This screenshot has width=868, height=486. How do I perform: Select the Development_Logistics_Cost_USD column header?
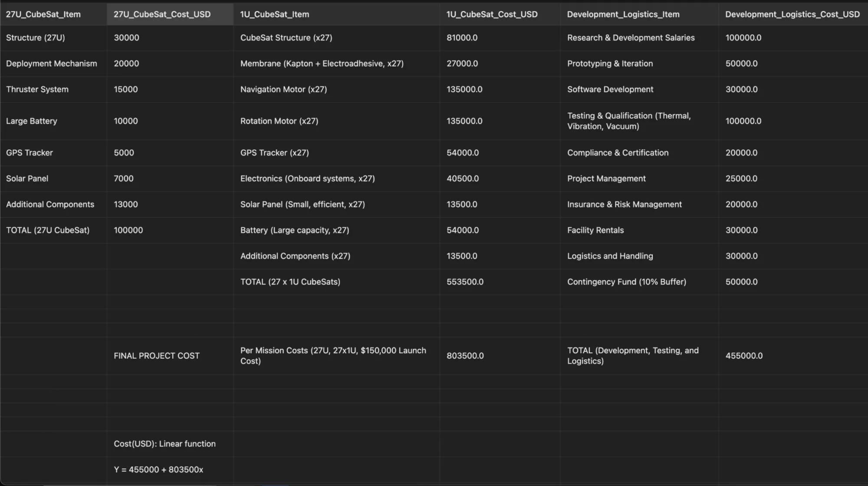coord(793,14)
